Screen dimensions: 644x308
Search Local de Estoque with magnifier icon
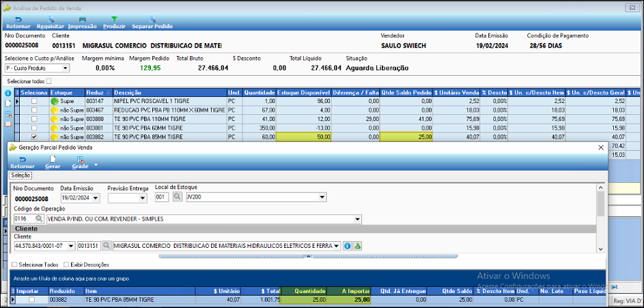point(177,197)
